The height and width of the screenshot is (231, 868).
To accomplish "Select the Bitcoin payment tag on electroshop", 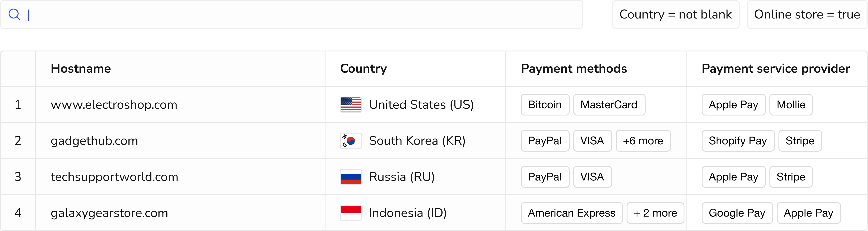I will [x=545, y=104].
